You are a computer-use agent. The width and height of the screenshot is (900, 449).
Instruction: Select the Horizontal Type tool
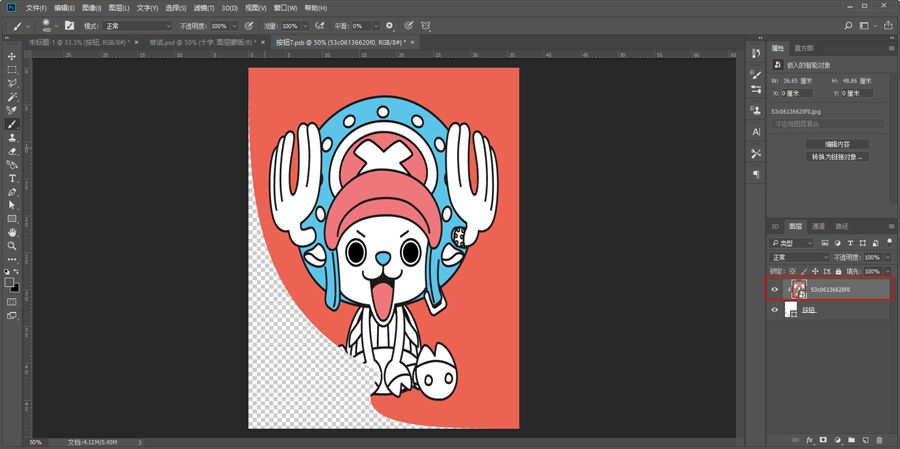11,178
